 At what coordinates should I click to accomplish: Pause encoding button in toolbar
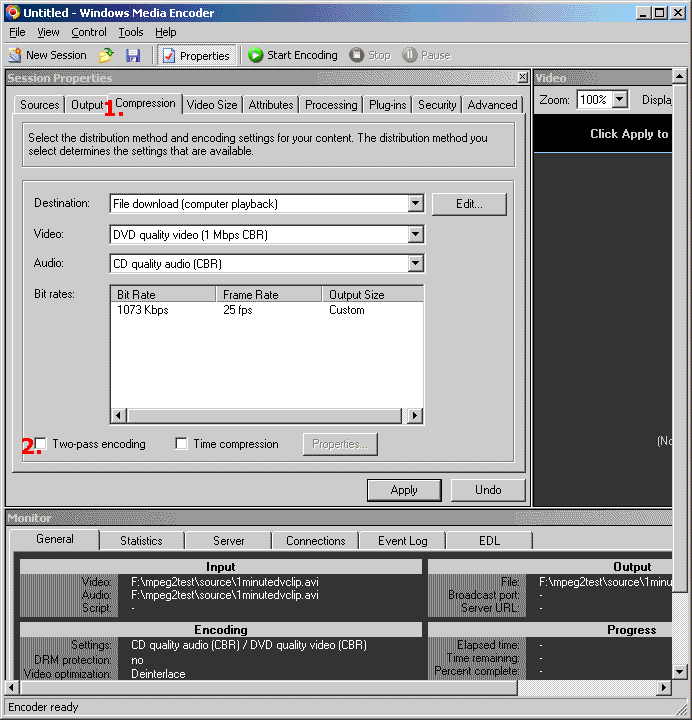pyautogui.click(x=427, y=55)
